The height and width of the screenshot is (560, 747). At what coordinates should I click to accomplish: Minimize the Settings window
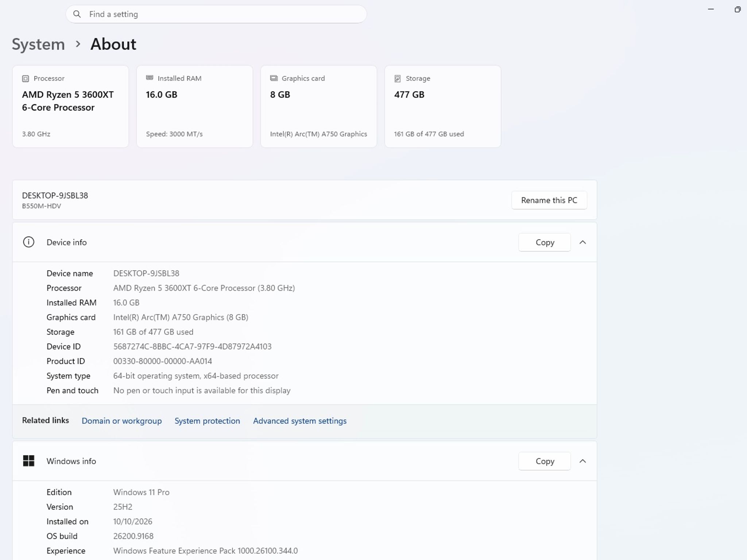tap(711, 9)
